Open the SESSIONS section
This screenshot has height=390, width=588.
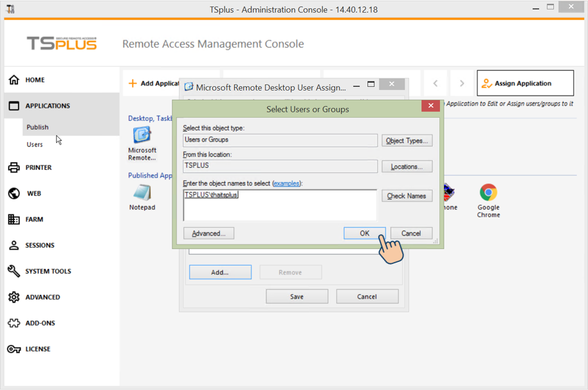40,245
